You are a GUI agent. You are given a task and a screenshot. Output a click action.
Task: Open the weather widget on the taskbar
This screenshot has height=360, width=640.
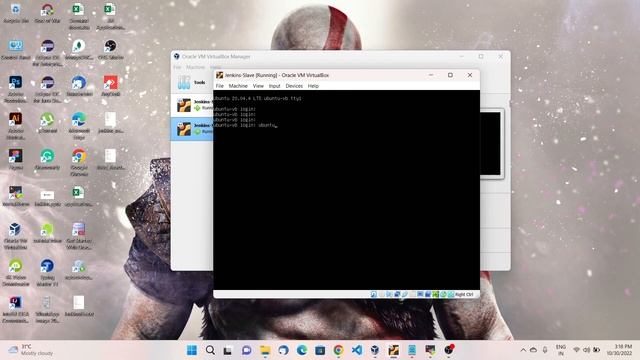pyautogui.click(x=31, y=350)
